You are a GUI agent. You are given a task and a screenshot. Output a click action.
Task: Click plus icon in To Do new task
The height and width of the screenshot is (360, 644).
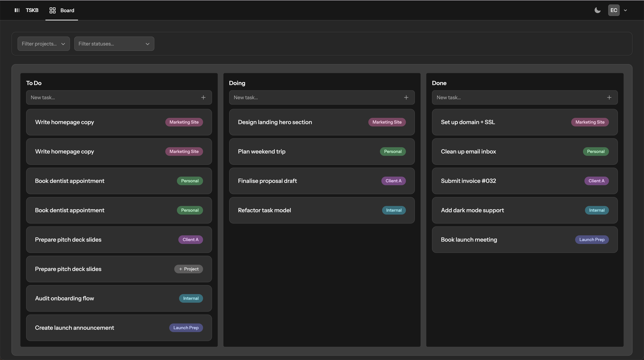[203, 97]
